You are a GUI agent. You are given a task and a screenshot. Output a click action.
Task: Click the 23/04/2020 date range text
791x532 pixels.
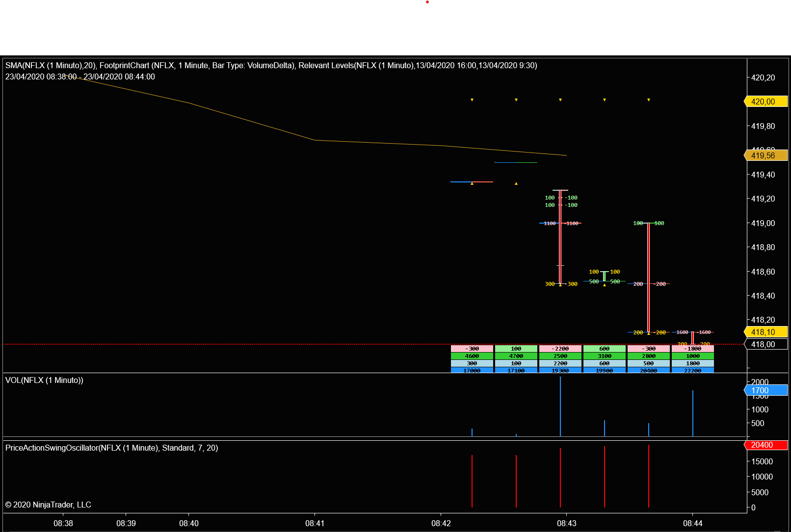(80, 76)
